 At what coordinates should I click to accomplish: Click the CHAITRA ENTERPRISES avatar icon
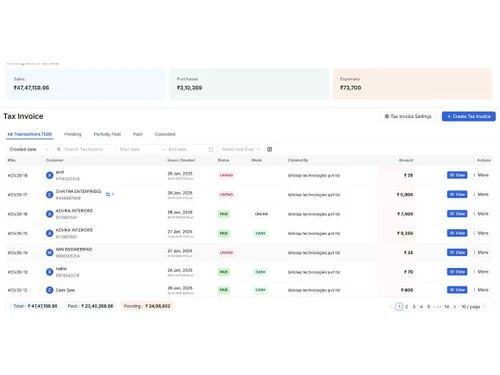pyautogui.click(x=50, y=195)
